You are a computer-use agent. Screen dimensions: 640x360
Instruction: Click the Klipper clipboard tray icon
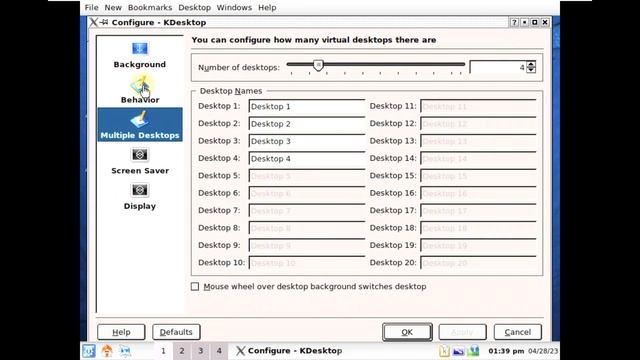point(444,351)
